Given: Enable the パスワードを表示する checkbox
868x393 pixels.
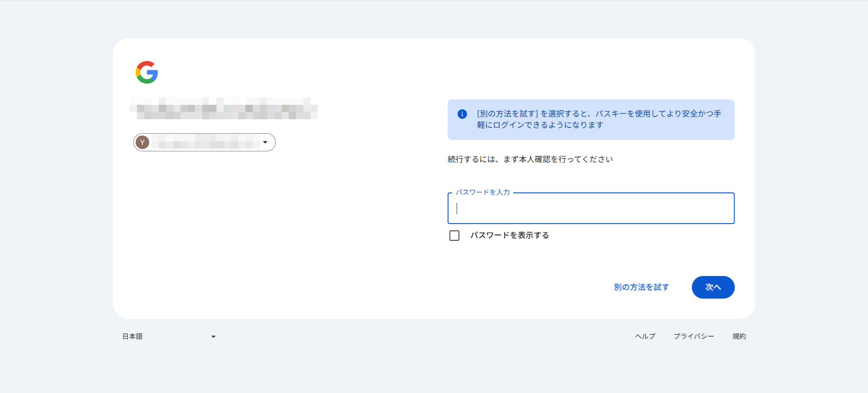Looking at the screenshot, I should [454, 235].
